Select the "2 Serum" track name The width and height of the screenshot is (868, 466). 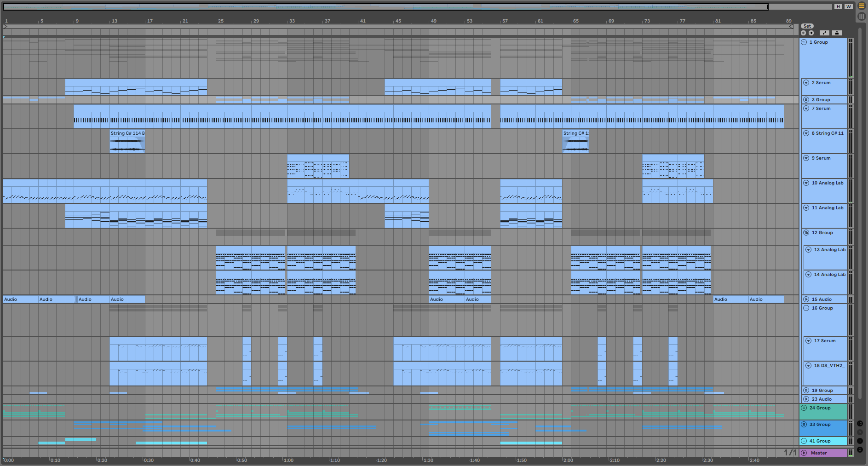pos(821,83)
